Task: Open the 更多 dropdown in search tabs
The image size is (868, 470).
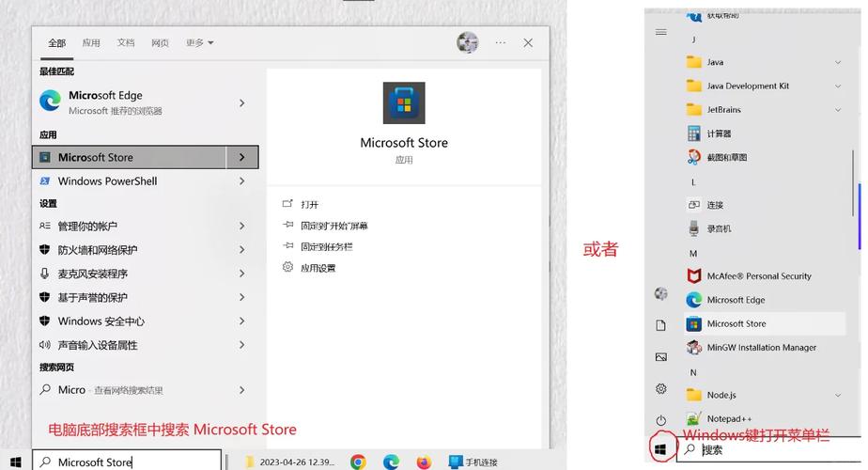Action: pyautogui.click(x=200, y=42)
